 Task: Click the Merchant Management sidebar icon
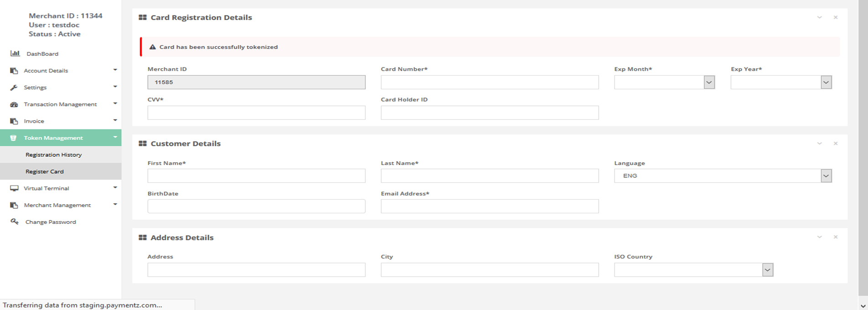coord(14,205)
